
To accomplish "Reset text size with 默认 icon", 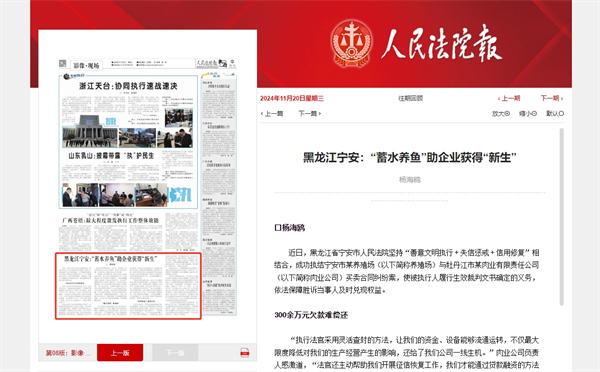I will click(x=555, y=114).
